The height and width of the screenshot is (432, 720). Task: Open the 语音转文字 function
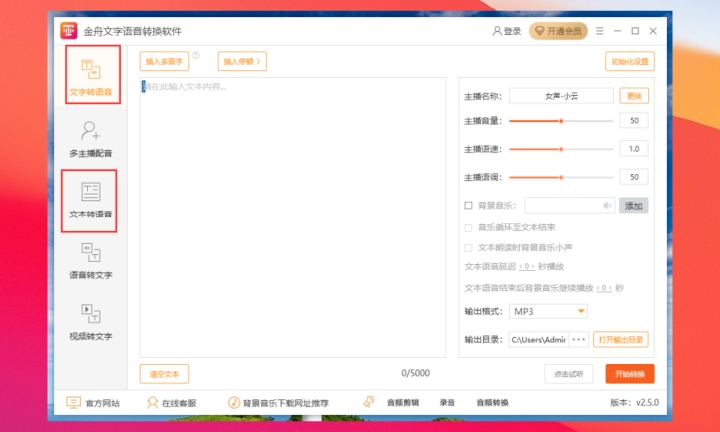click(x=91, y=261)
